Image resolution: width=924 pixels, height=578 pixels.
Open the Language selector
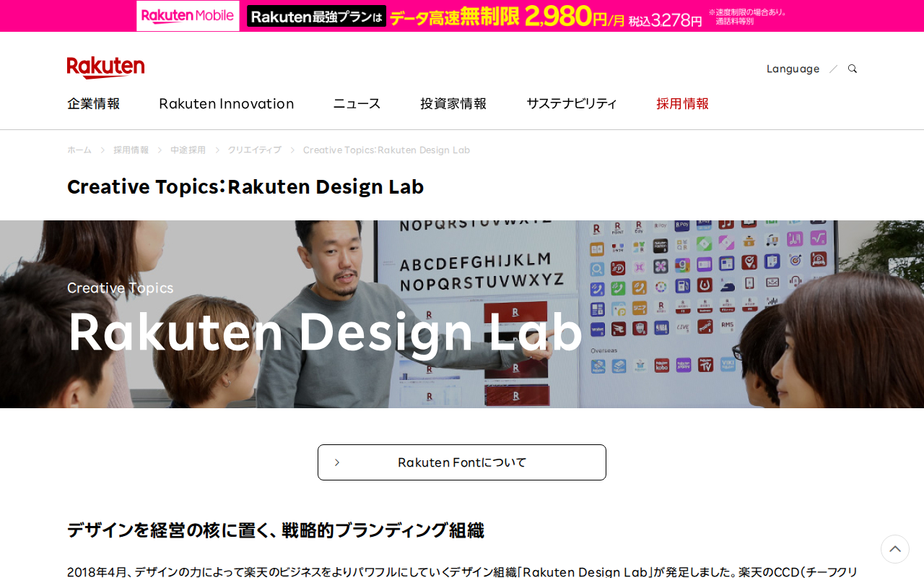[793, 69]
